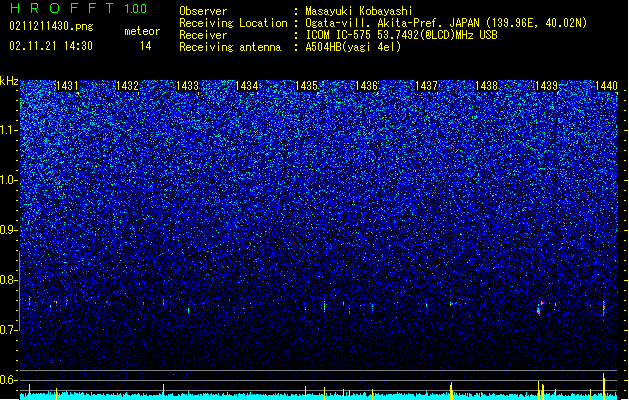Click the date stamp 02.11.21 14:30

51,46
